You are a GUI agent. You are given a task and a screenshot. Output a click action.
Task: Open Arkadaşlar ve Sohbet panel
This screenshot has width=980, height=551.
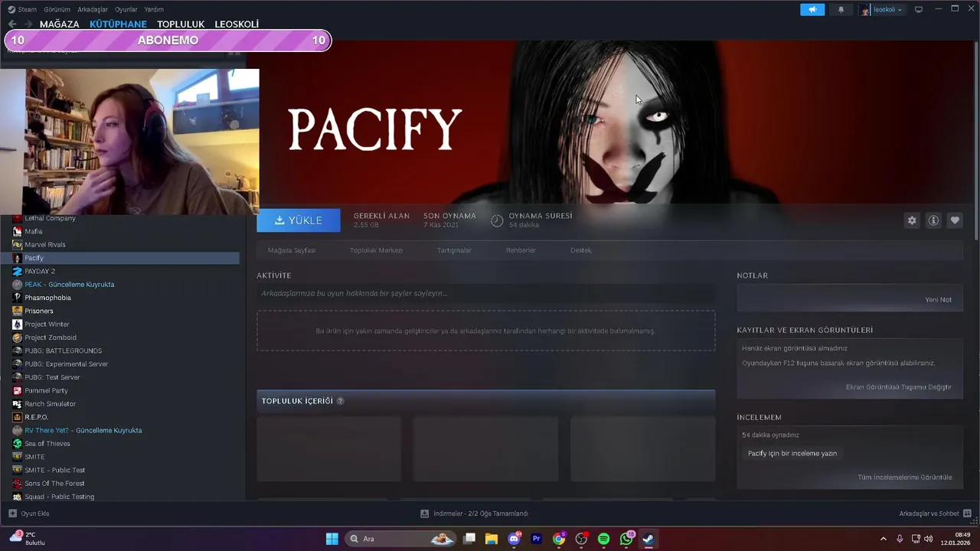935,514
